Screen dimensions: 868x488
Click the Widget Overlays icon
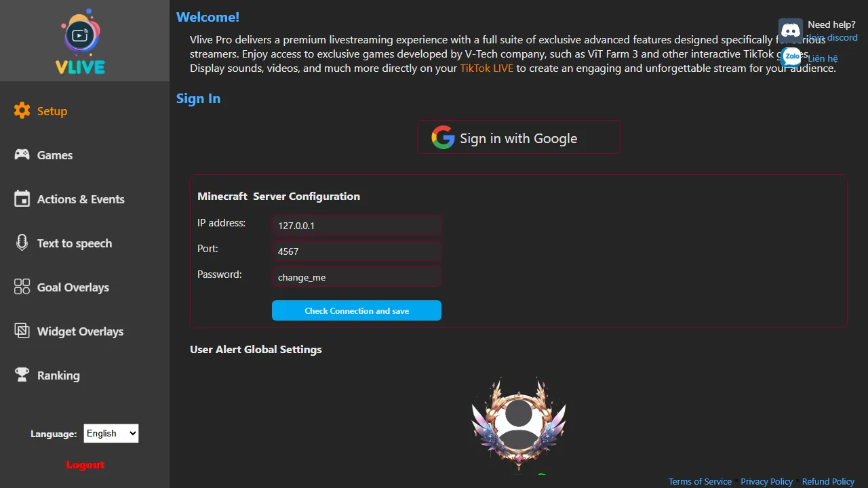point(22,331)
